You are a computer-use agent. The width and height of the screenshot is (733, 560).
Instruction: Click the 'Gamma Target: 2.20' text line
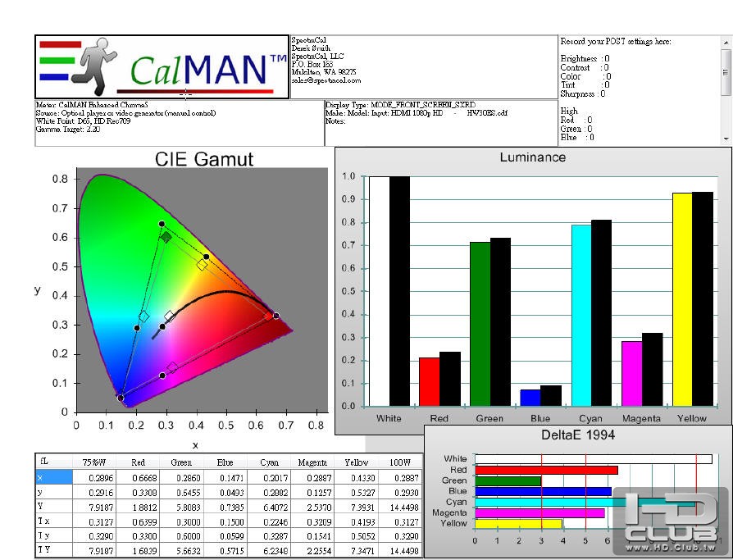pos(68,130)
